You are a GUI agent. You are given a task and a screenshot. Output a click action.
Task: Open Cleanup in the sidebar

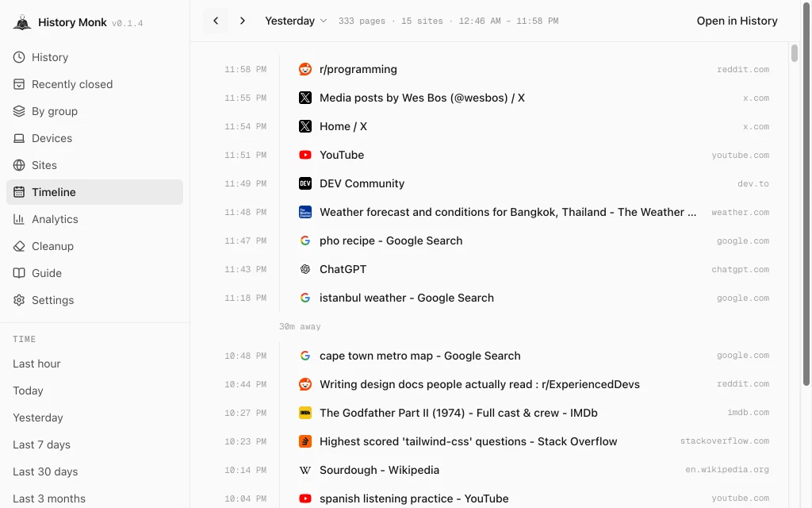tap(95, 246)
